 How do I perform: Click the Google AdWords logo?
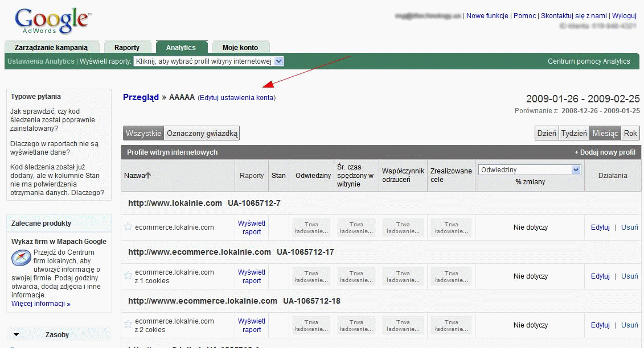click(x=53, y=23)
